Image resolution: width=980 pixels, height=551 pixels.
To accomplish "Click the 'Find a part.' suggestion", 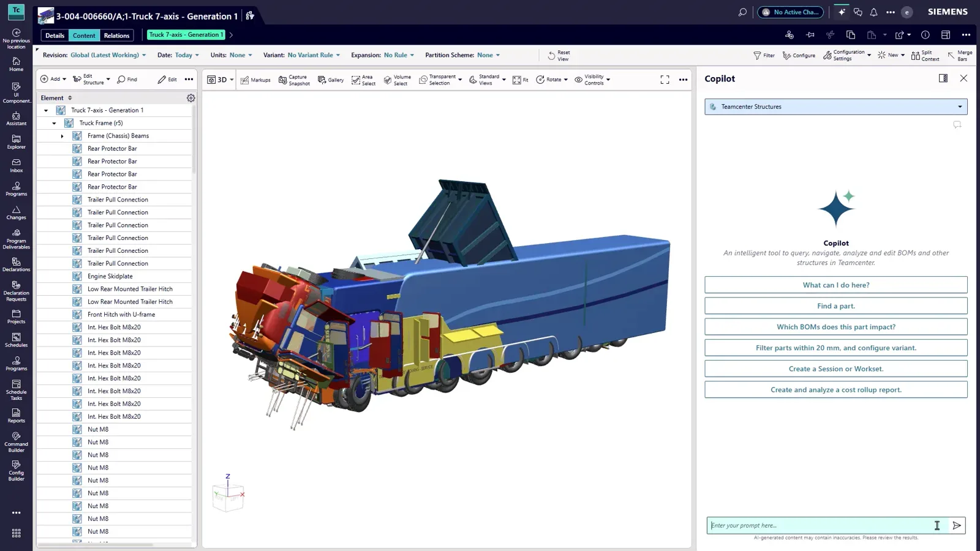I will point(836,305).
